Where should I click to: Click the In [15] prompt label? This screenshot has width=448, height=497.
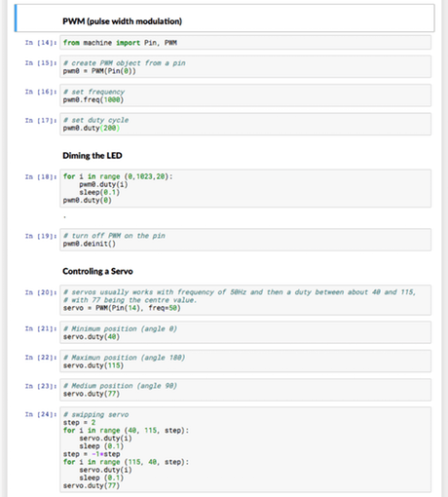click(x=41, y=63)
